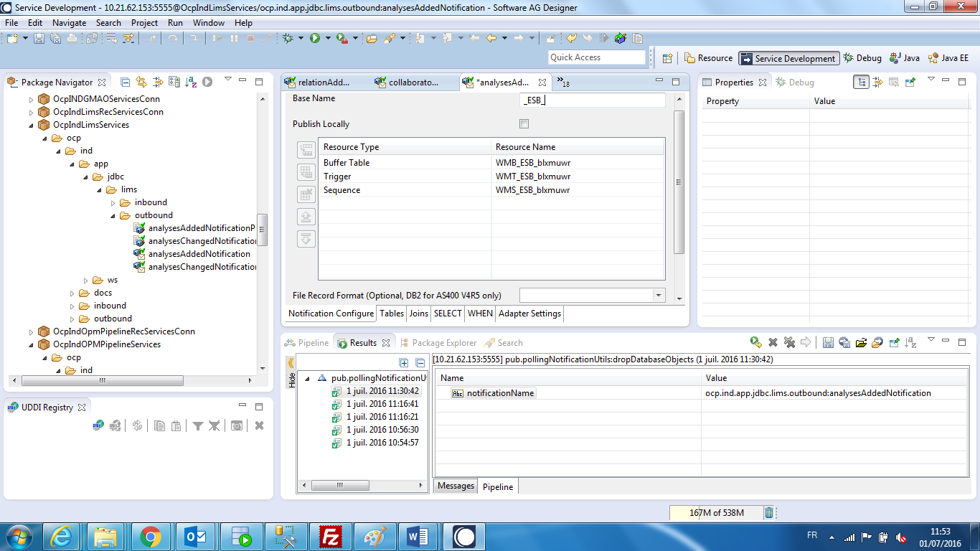Toggle the Publish Locally checkbox
980x551 pixels.
(524, 124)
